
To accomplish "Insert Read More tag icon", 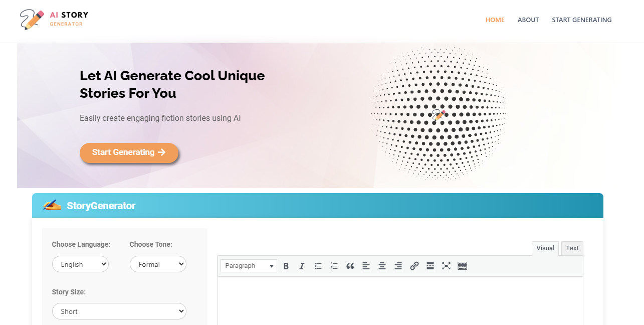I will tap(430, 266).
